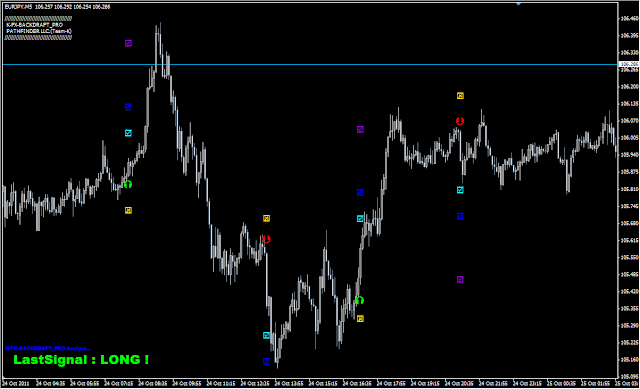Select purple marker above the 16:35 long signal
Screen dimensions: 640x389
pyautogui.click(x=360, y=129)
